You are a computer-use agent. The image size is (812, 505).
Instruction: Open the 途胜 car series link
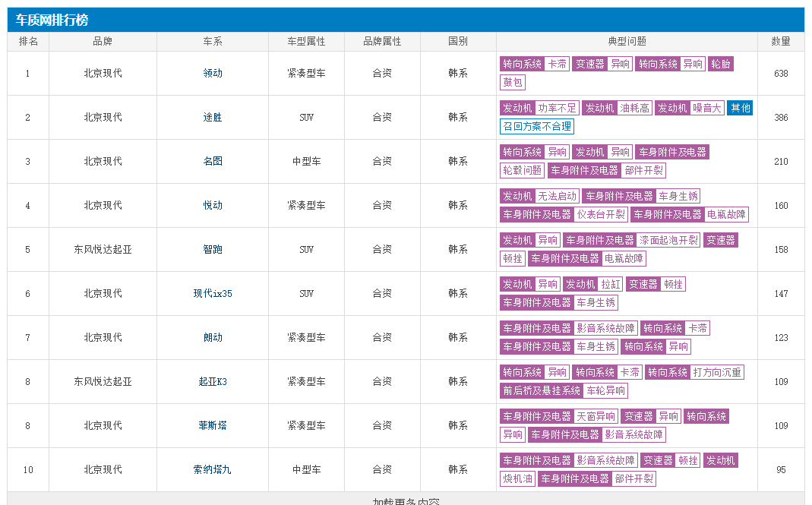(213, 118)
